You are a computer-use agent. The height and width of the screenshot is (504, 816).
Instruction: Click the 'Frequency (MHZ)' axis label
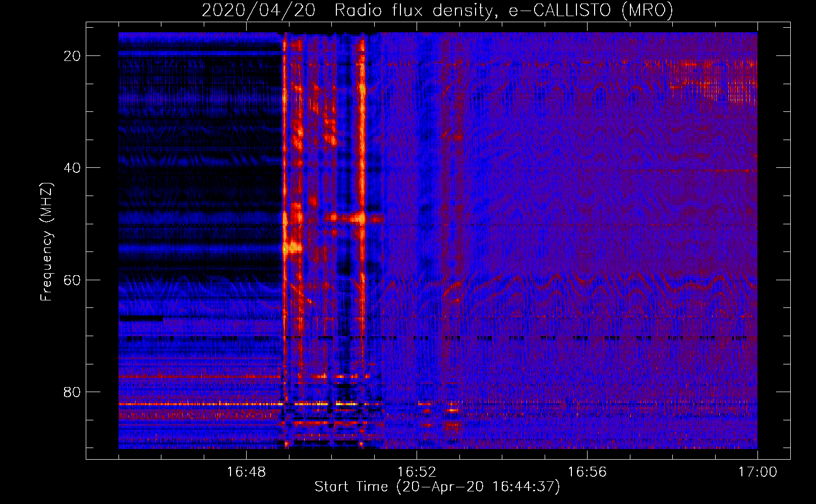point(46,242)
